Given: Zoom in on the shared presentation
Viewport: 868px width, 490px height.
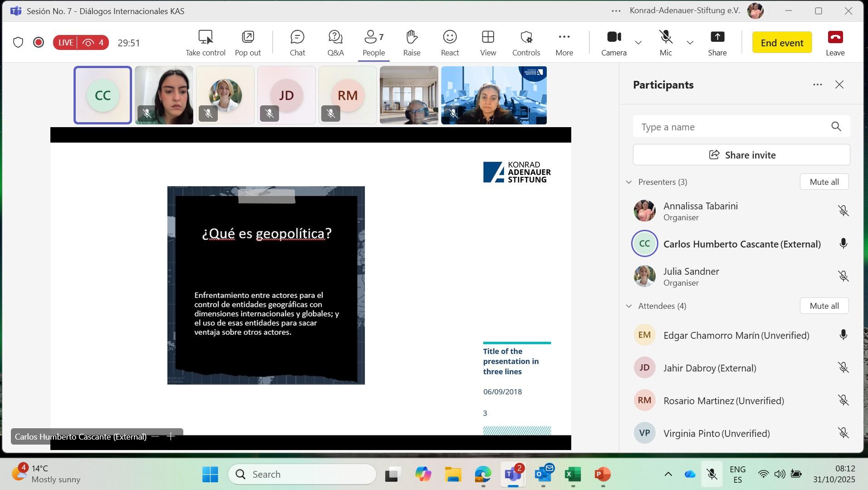Looking at the screenshot, I should pos(171,436).
